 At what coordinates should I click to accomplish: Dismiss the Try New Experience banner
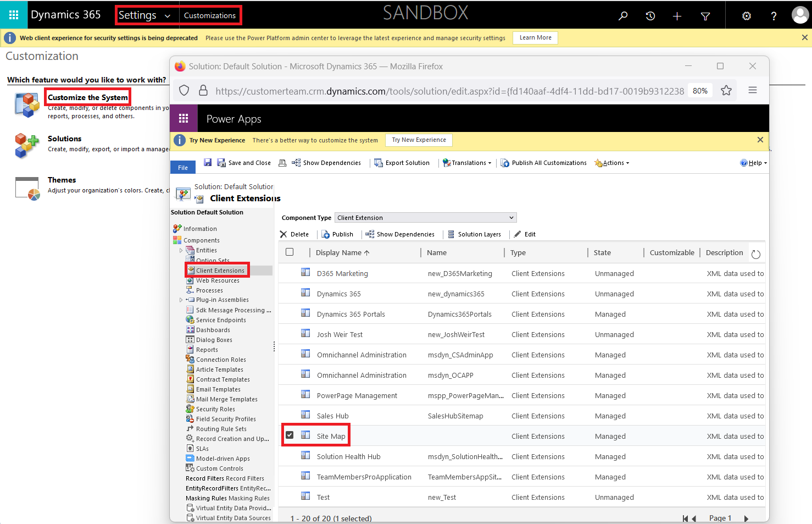[x=760, y=140]
